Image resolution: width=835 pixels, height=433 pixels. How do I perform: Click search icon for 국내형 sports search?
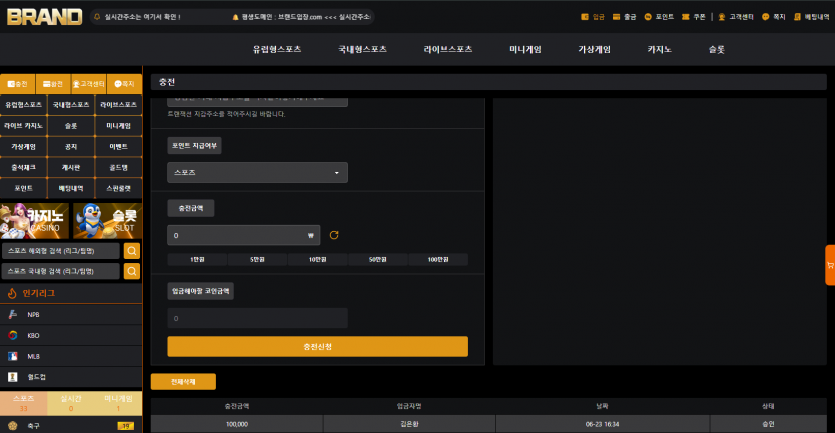point(132,271)
